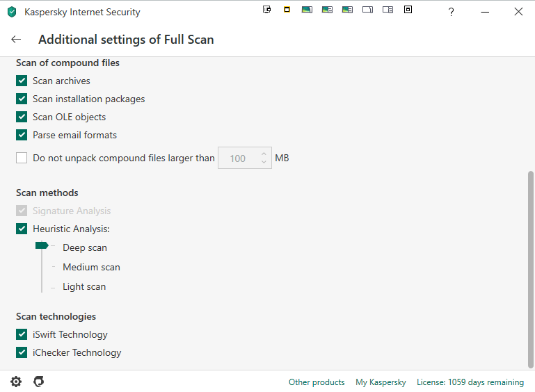This screenshot has width=535, height=392.
Task: Click the Kaspersky shield logo icon
Action: click(12, 12)
